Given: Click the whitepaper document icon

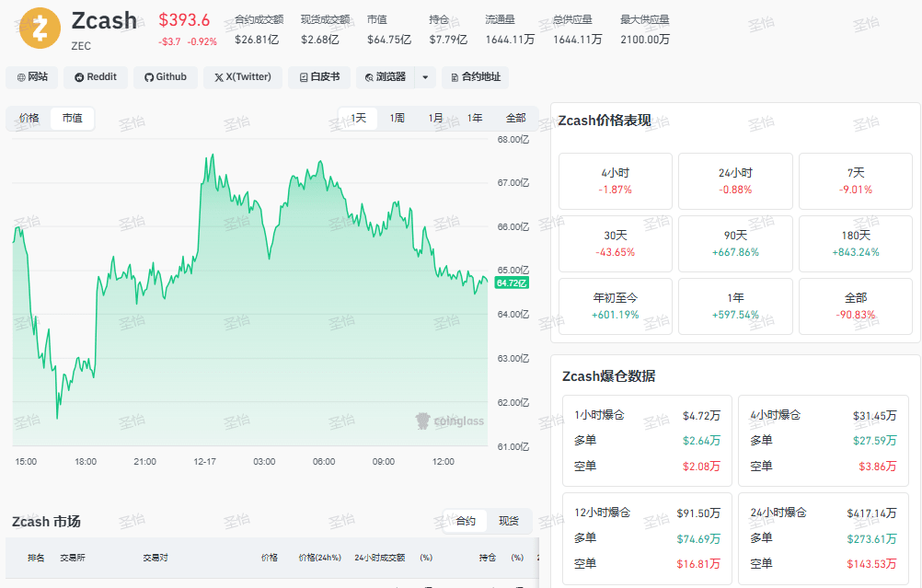Looking at the screenshot, I should [304, 77].
